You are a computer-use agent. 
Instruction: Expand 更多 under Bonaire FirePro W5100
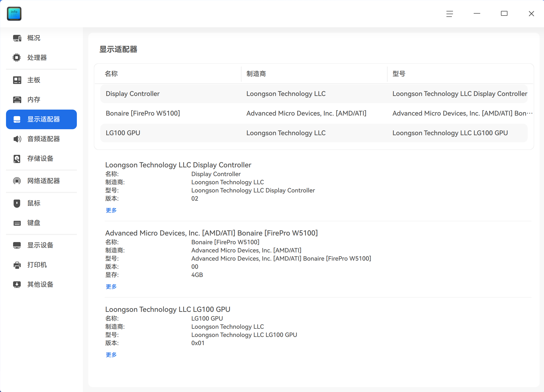click(111, 286)
